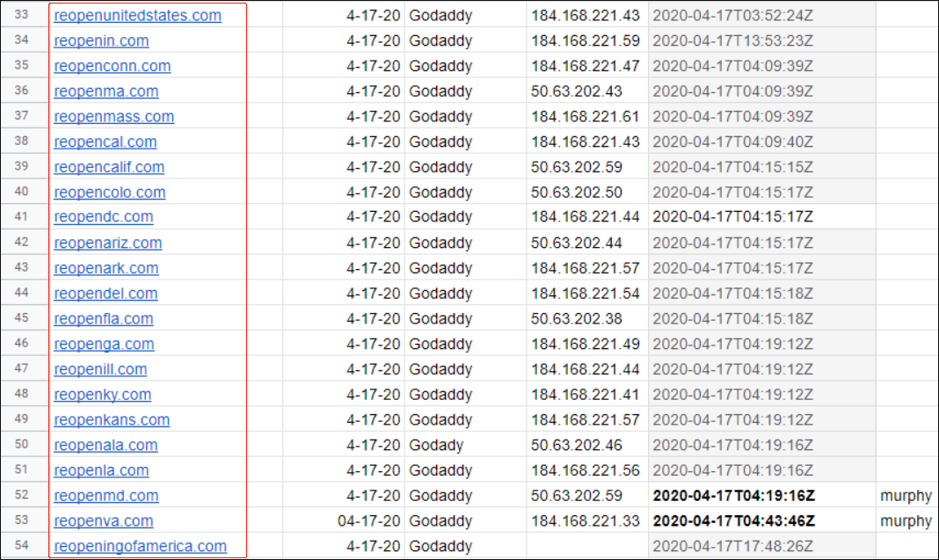The image size is (939, 560).
Task: Open the reopendel.com link
Action: pos(106,294)
